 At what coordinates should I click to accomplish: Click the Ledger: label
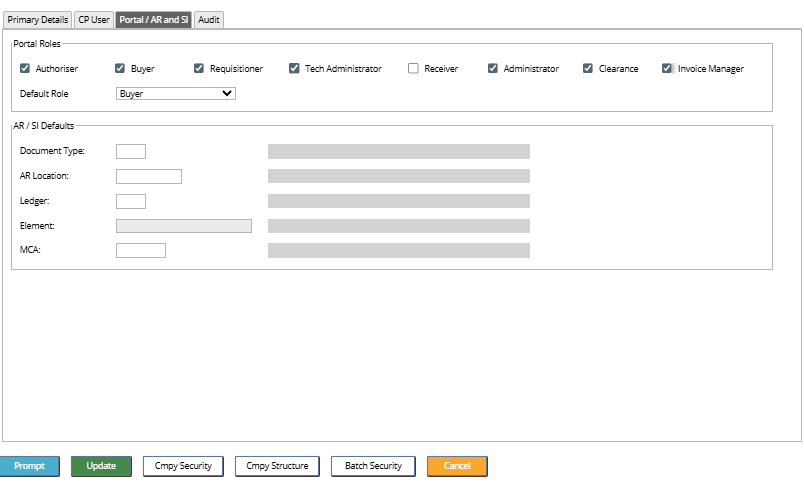coord(34,201)
